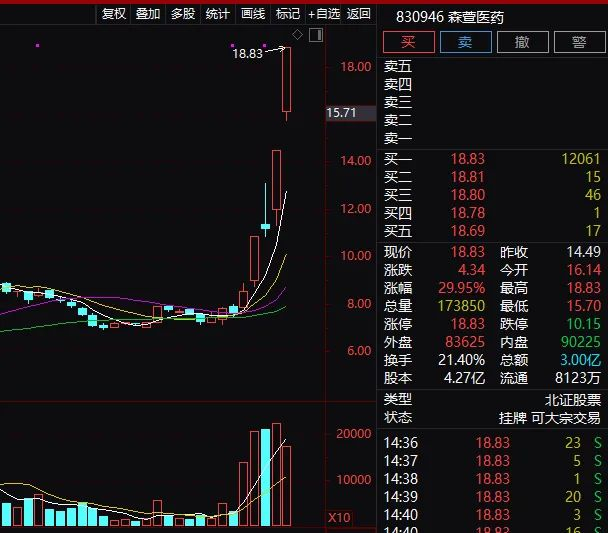Click the 统计 statistics option
Image resolution: width=608 pixels, height=533 pixels.
[x=218, y=14]
